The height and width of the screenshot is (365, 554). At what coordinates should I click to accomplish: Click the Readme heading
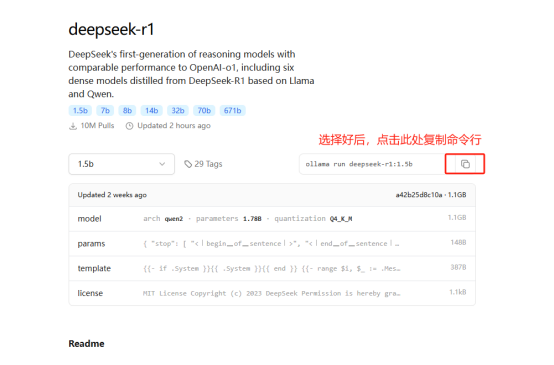coord(87,343)
